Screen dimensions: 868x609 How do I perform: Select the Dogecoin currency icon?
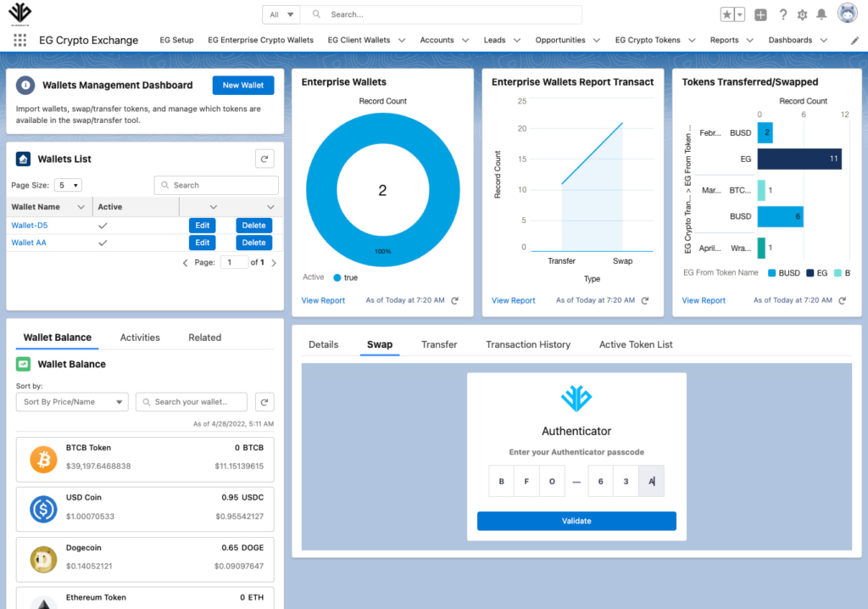click(42, 557)
